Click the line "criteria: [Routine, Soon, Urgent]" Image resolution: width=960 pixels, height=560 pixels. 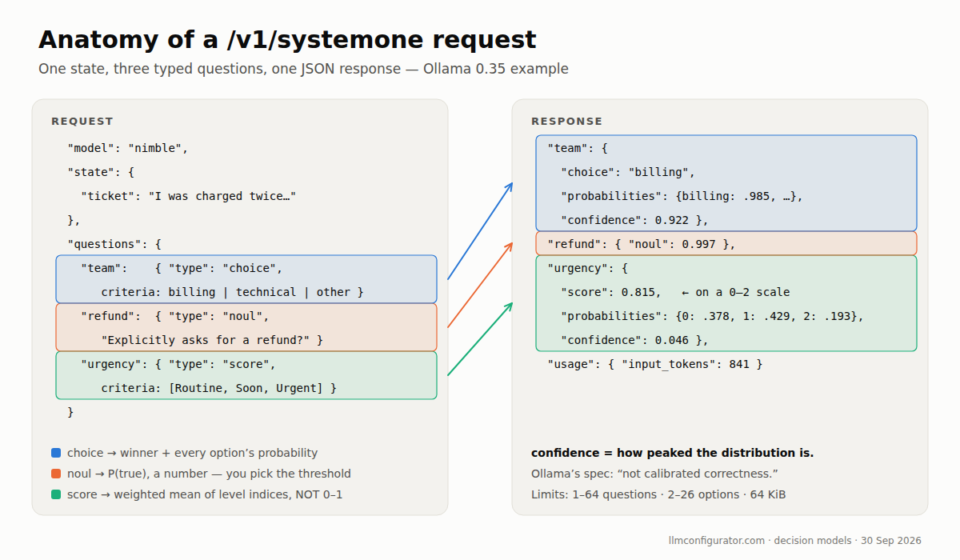coord(218,388)
